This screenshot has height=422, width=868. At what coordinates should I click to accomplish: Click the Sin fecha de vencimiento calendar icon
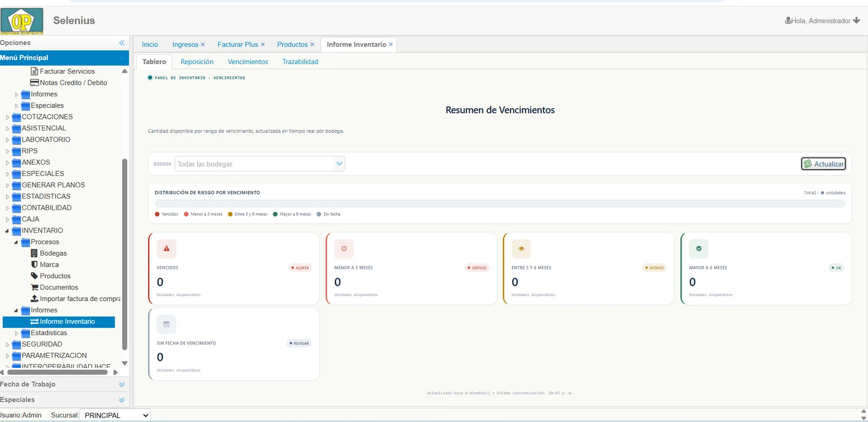[x=167, y=324]
